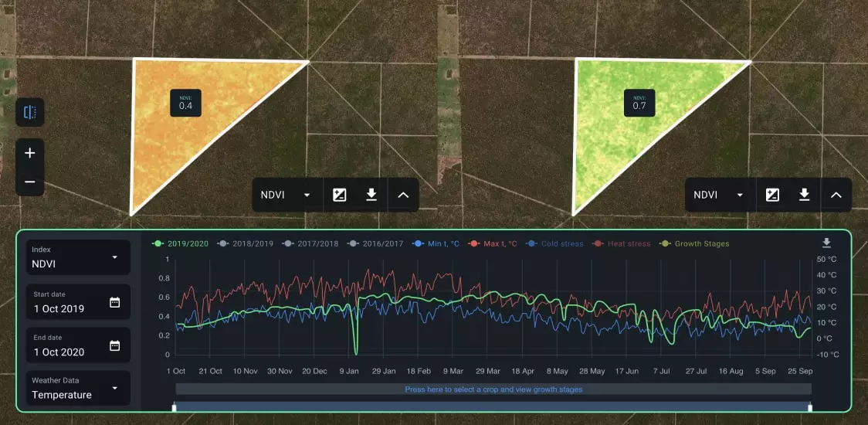Toggle the Heat stress legend series

click(620, 244)
